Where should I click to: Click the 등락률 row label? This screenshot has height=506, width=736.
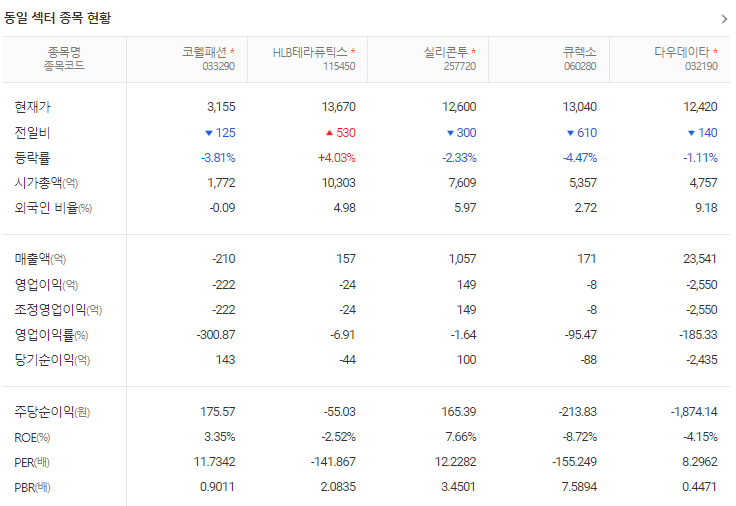32,158
